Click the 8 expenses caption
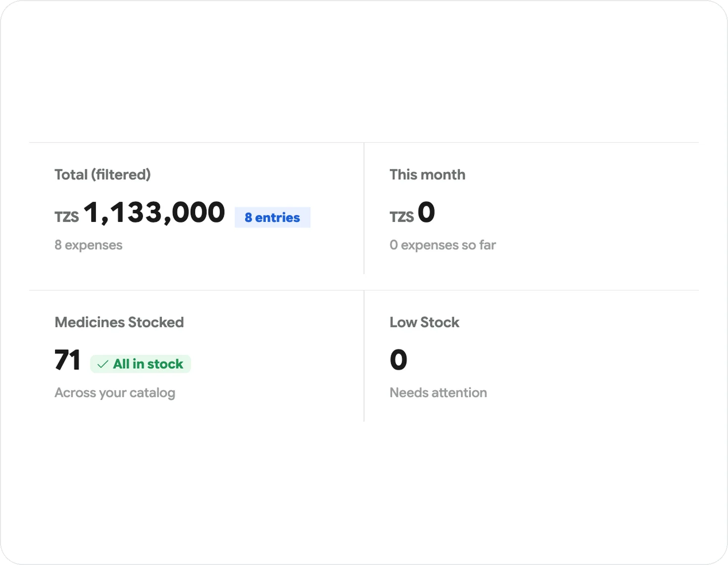Viewport: 728px width, 565px height. tap(88, 245)
